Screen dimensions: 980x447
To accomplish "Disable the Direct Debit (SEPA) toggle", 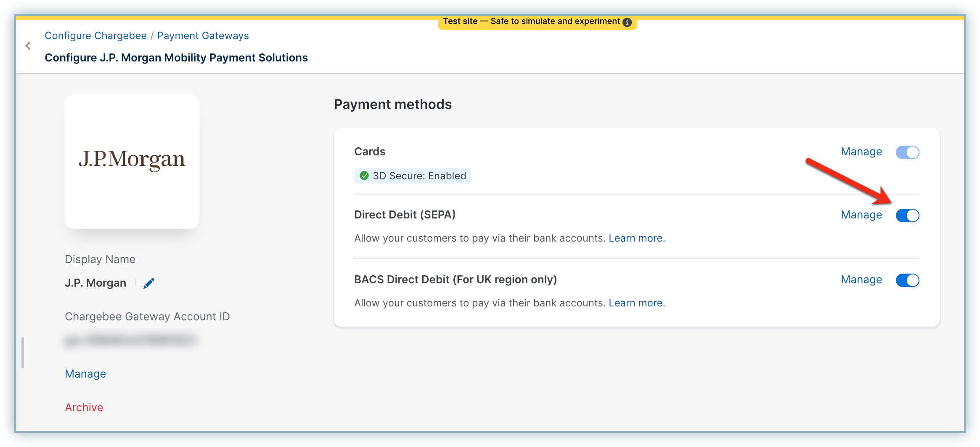I will [x=907, y=216].
